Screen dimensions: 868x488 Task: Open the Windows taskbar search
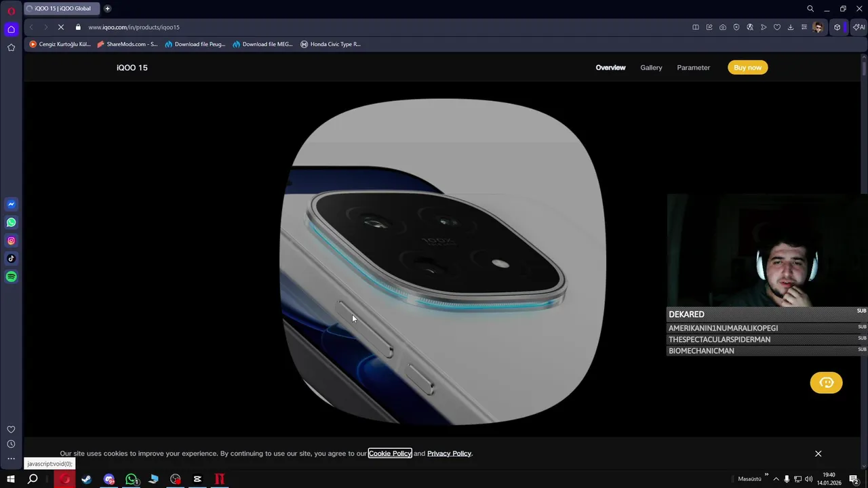33,479
